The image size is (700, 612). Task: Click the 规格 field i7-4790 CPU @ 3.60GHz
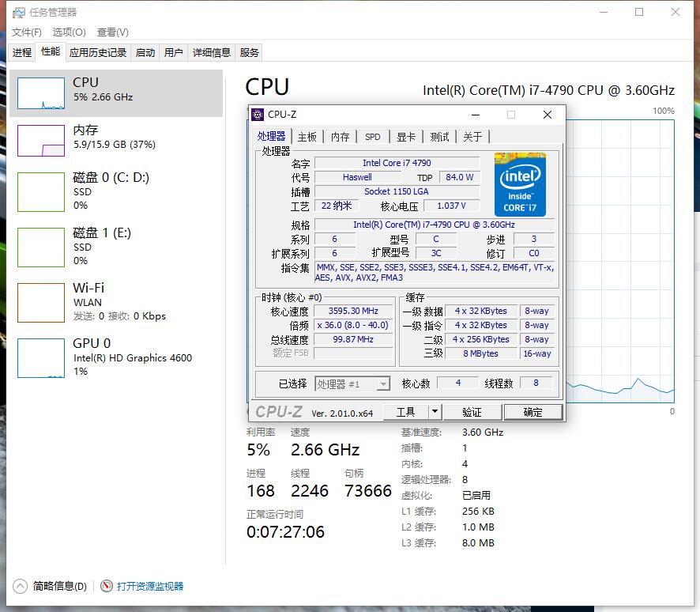pos(435,225)
